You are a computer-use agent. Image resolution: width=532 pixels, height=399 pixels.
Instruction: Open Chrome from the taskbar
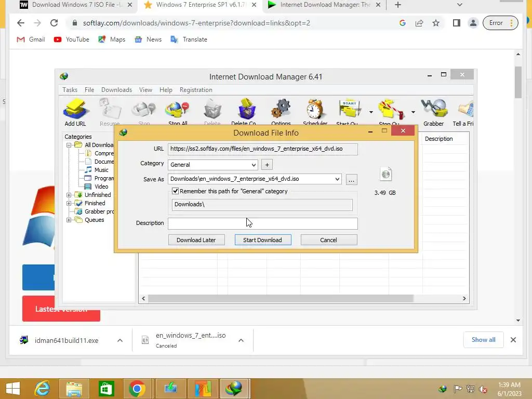[x=137, y=389]
